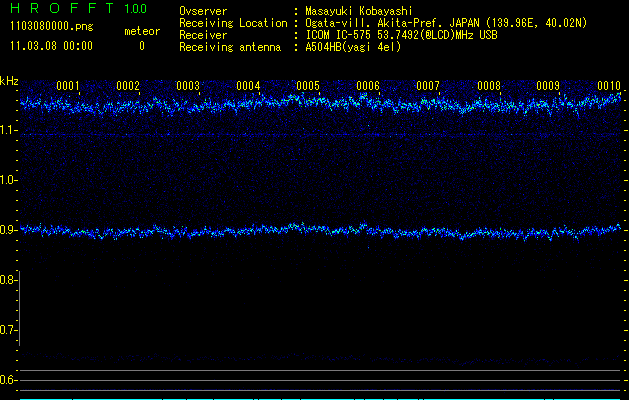629x400 pixels.
Task: Click the kHz axis unit label
Action: coord(9,80)
